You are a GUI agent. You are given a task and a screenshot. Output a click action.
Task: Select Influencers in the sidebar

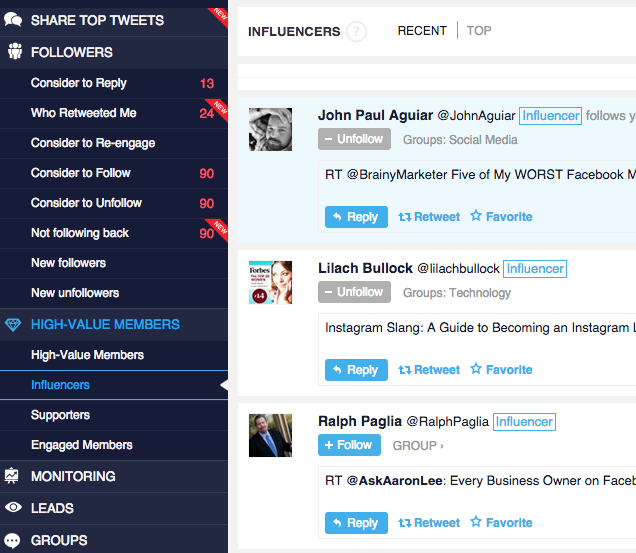114,385
